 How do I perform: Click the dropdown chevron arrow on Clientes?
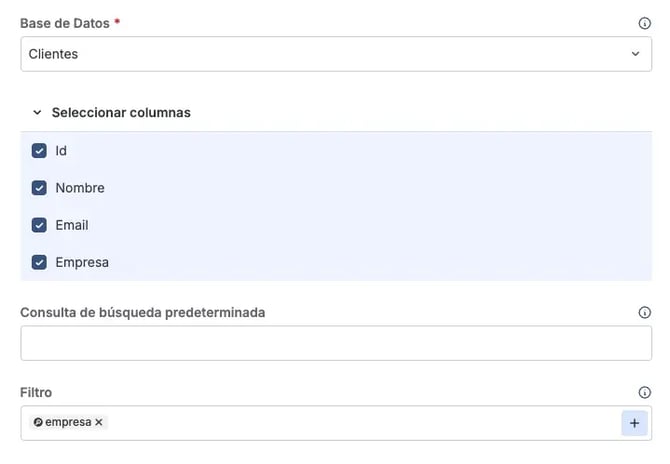635,54
